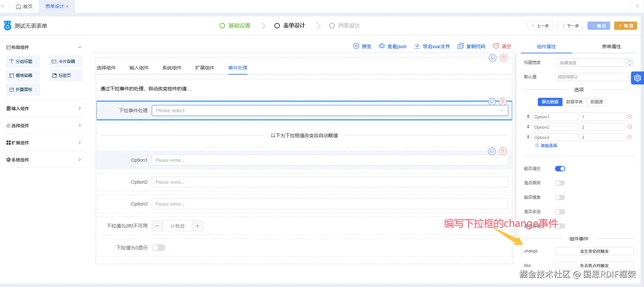Screen dimensions: 644x287
Task: Click the 确定 confirm button
Action: pos(599,26)
